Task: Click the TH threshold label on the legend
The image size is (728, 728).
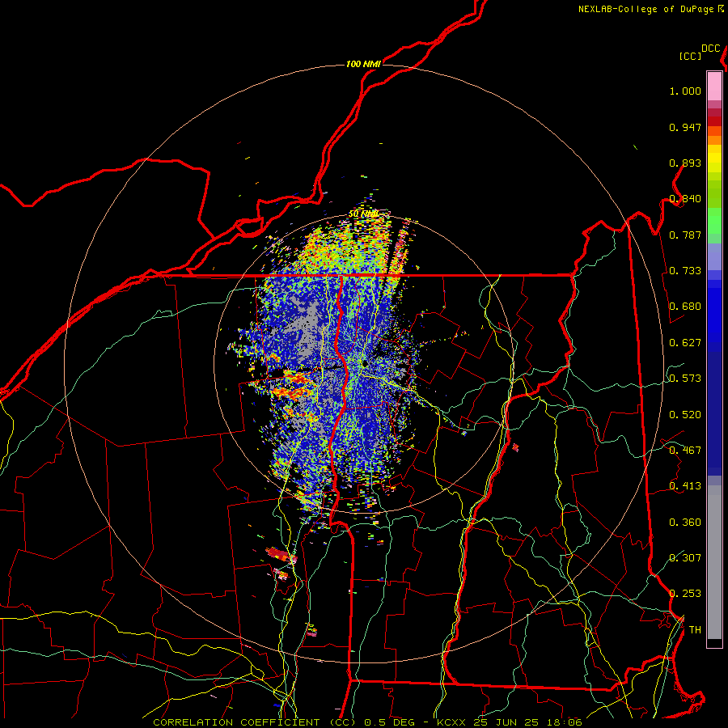Action: tap(695, 630)
